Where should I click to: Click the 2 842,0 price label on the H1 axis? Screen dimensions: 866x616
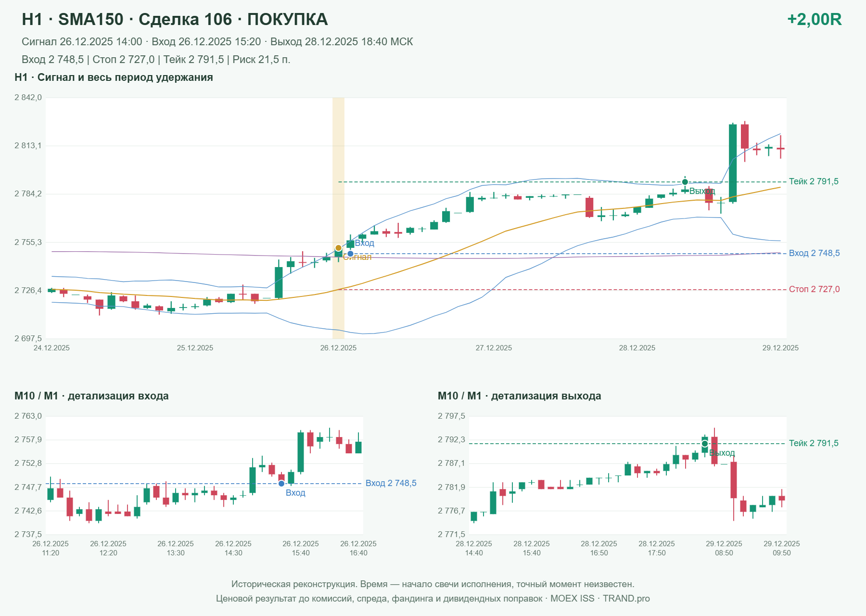(28, 98)
